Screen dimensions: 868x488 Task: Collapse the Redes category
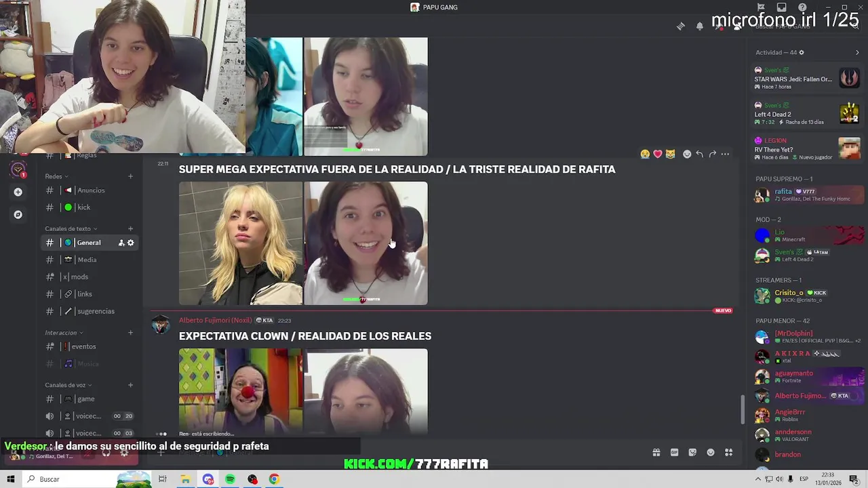click(56, 176)
